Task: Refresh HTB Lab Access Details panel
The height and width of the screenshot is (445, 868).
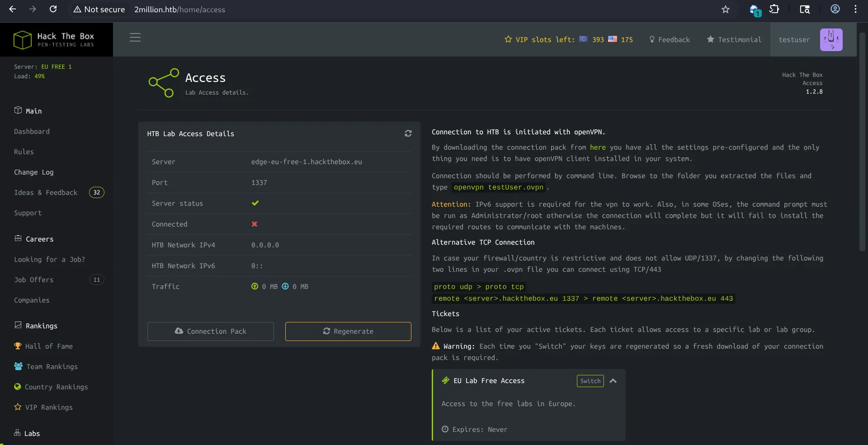Action: [408, 133]
